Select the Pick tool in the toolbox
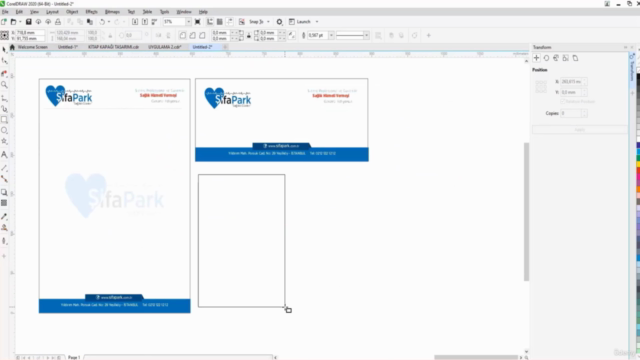Image resolution: width=640 pixels, height=360 pixels. [x=4, y=49]
